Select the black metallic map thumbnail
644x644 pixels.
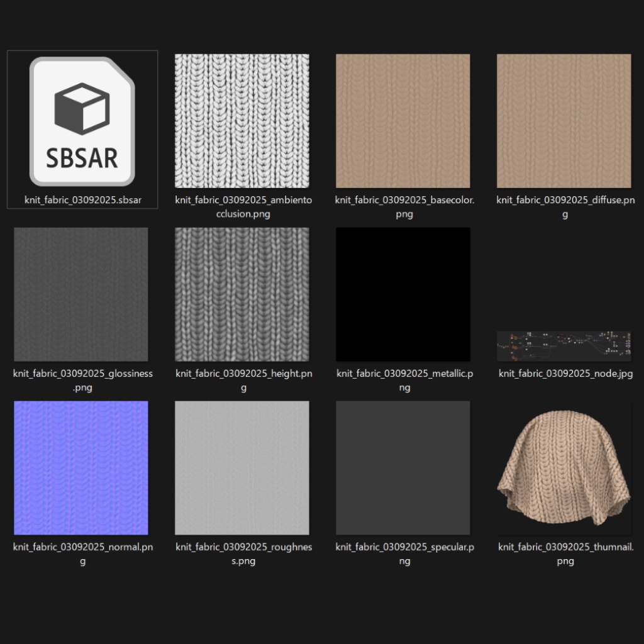pos(403,294)
